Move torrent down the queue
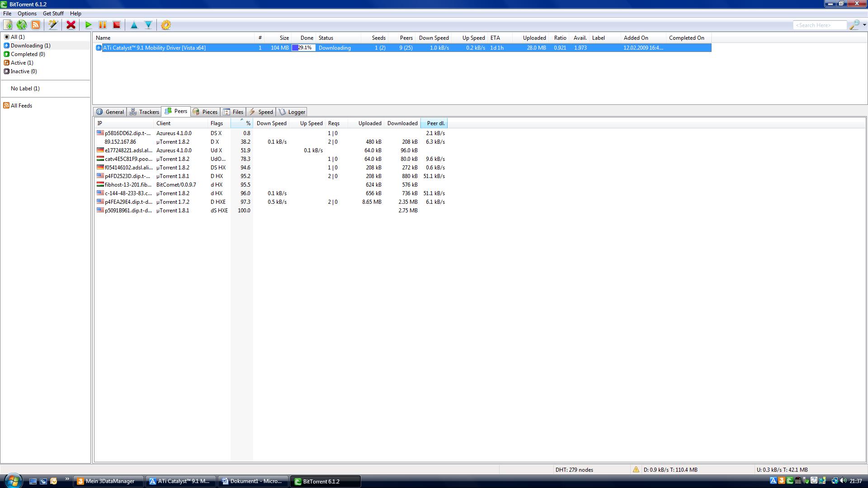The height and width of the screenshot is (488, 868). pos(148,25)
